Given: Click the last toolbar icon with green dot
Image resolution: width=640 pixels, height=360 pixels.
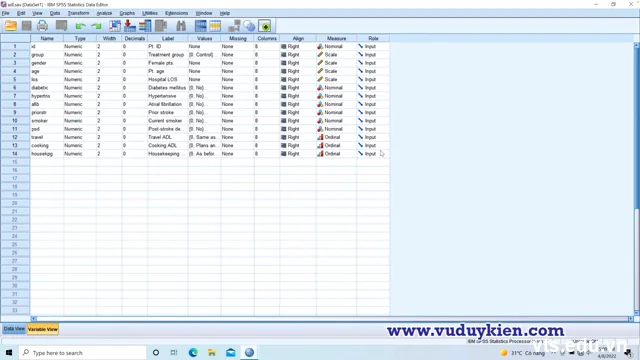Looking at the screenshot, I should coord(264,26).
